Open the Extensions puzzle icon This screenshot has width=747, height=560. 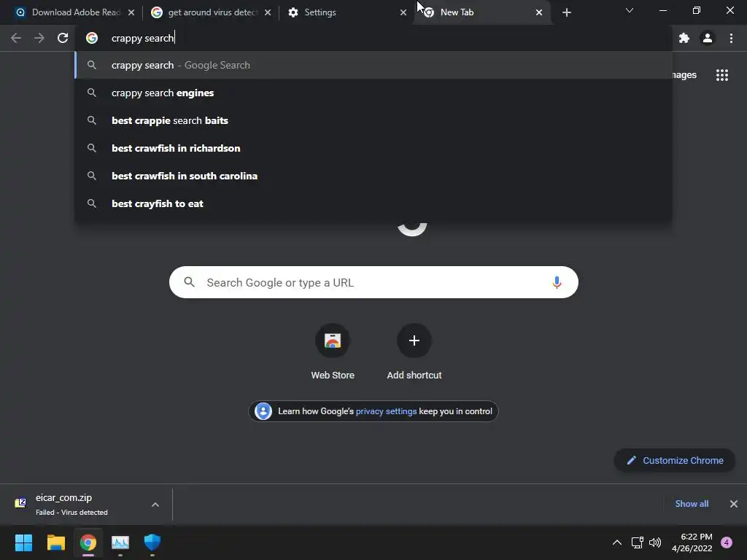684,38
